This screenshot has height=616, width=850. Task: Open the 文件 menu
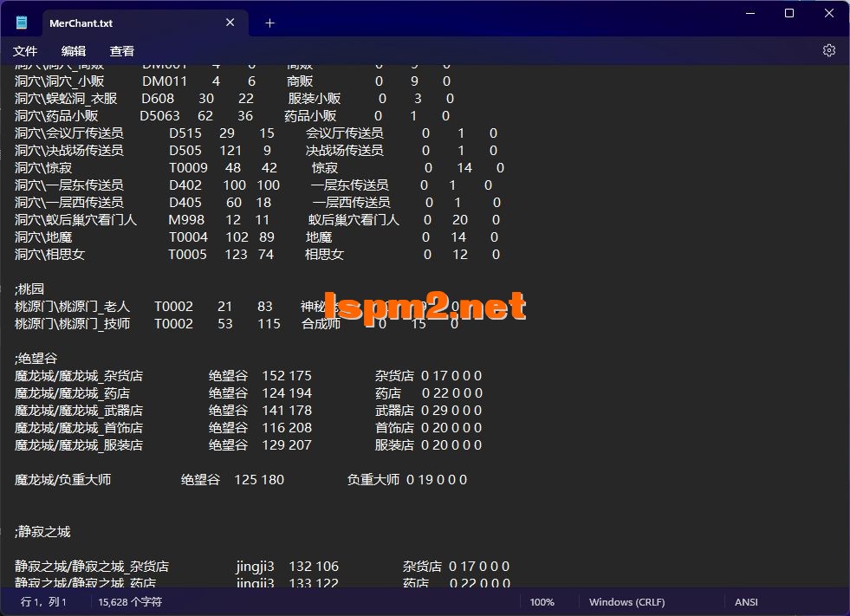[x=25, y=50]
